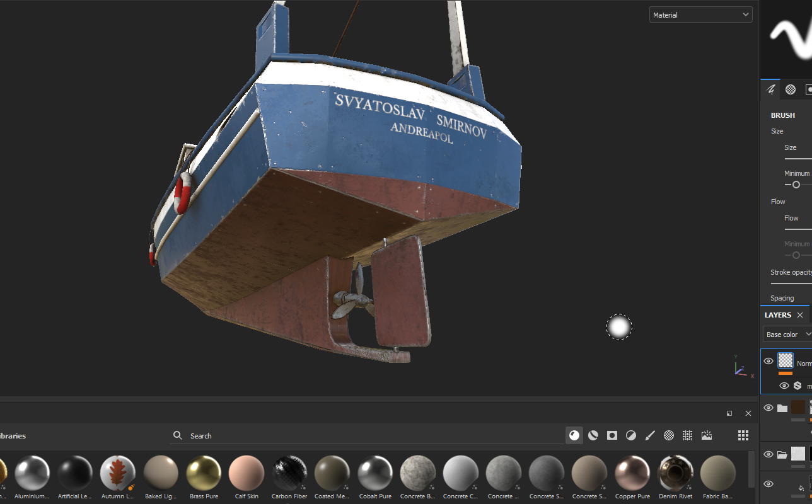812x504 pixels.
Task: Filter assets by Environment maps
Action: click(x=707, y=435)
